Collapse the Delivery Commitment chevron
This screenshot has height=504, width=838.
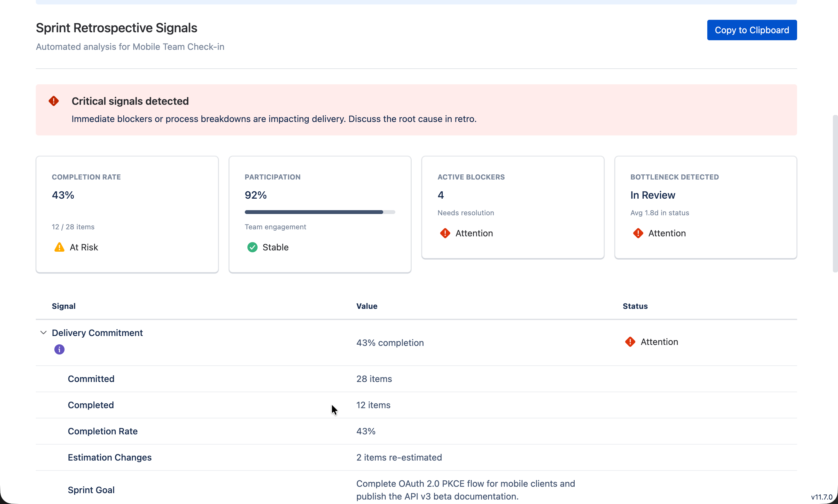coord(43,332)
